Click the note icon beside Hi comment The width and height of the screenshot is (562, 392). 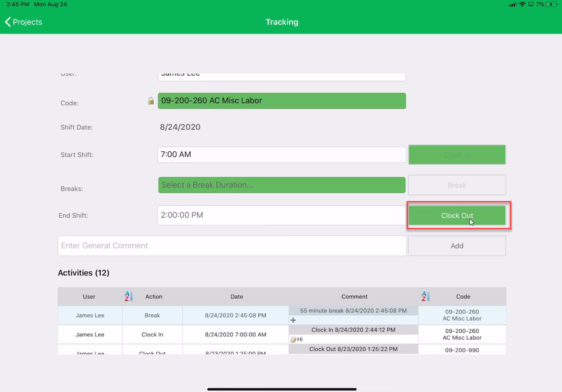(x=293, y=340)
